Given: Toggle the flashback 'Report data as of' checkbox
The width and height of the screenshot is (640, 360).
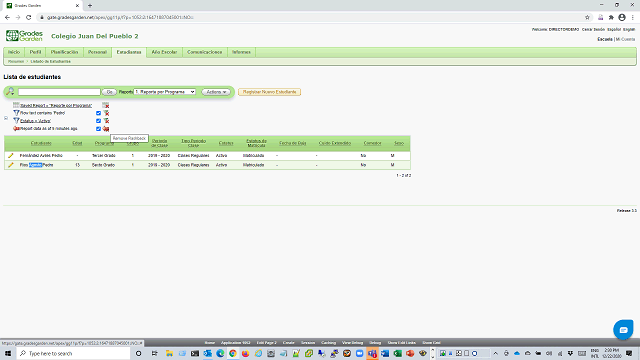Looking at the screenshot, I should tap(98, 129).
